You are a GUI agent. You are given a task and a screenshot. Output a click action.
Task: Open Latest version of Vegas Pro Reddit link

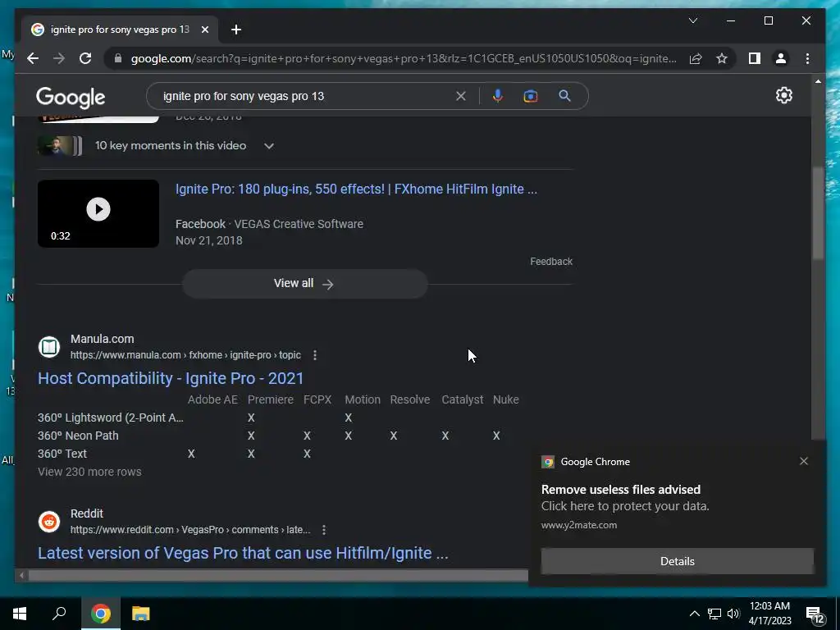coord(243,553)
